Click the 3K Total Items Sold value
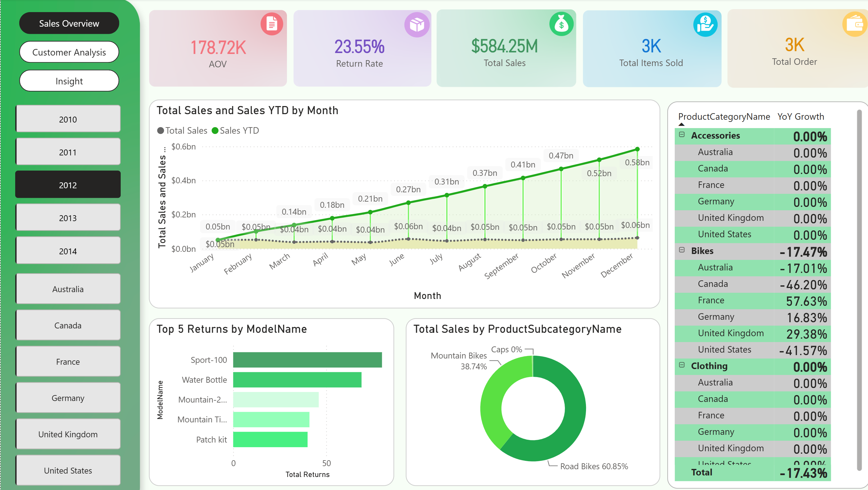 [x=651, y=46]
